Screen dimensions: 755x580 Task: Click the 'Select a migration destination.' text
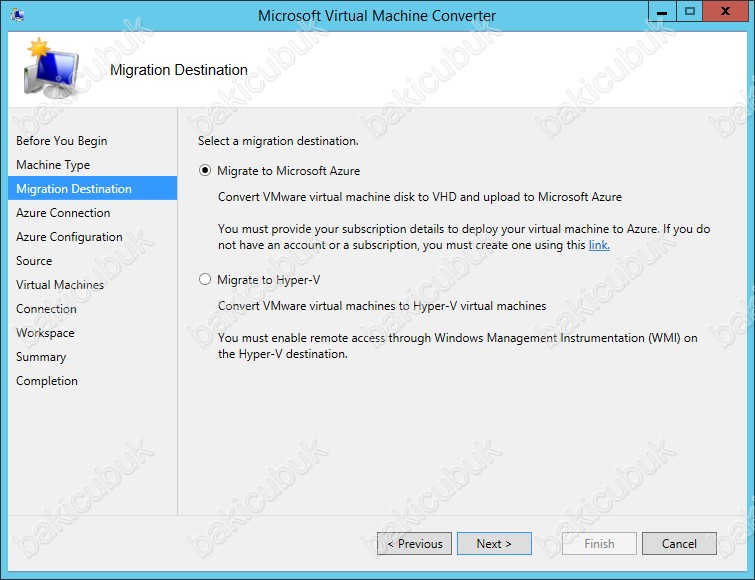[278, 141]
